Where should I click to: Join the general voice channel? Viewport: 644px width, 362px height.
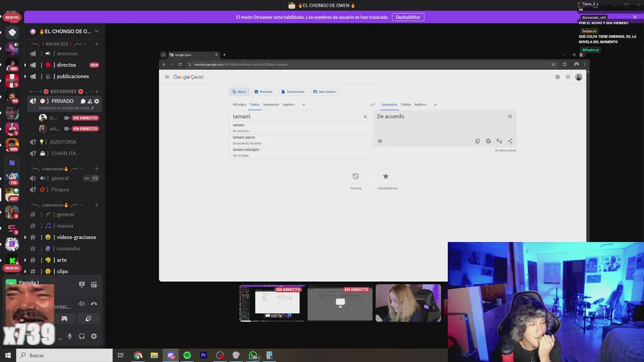64,178
